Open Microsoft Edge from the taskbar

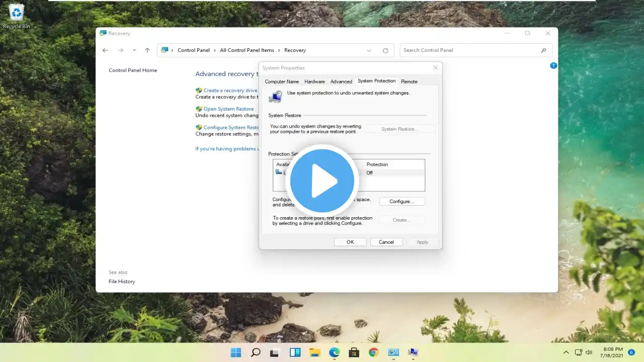coord(334,352)
